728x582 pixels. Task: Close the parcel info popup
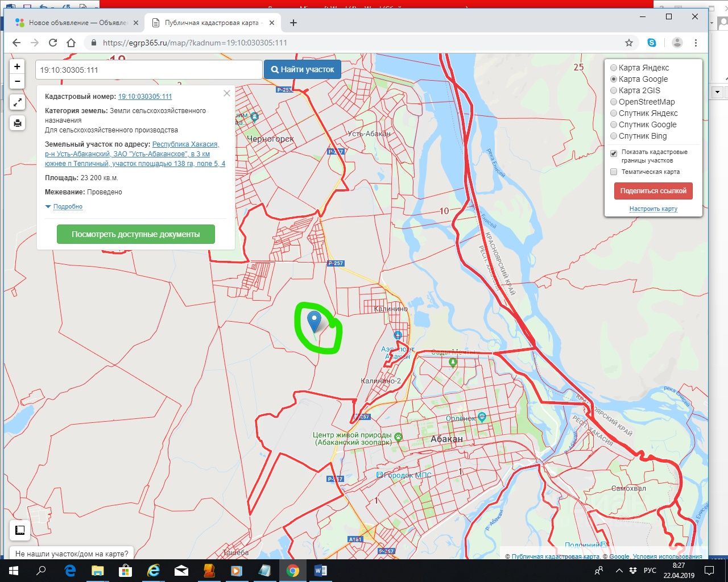tap(227, 93)
